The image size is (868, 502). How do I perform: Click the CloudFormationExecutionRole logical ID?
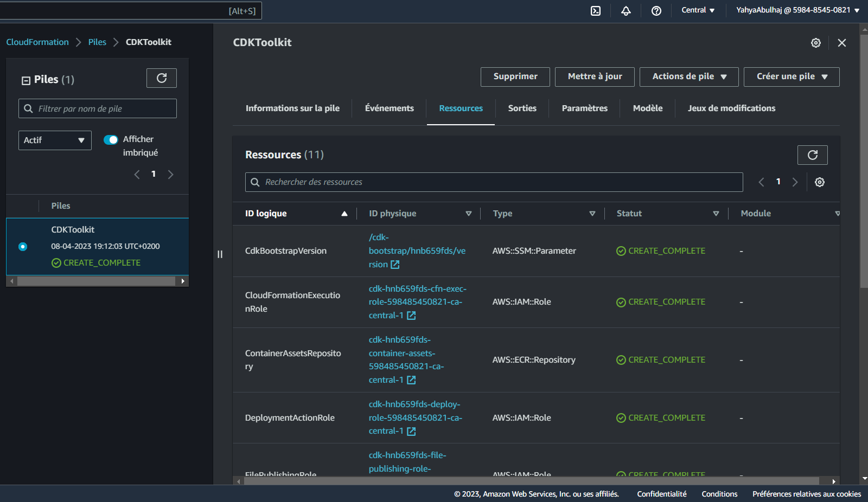(x=292, y=302)
